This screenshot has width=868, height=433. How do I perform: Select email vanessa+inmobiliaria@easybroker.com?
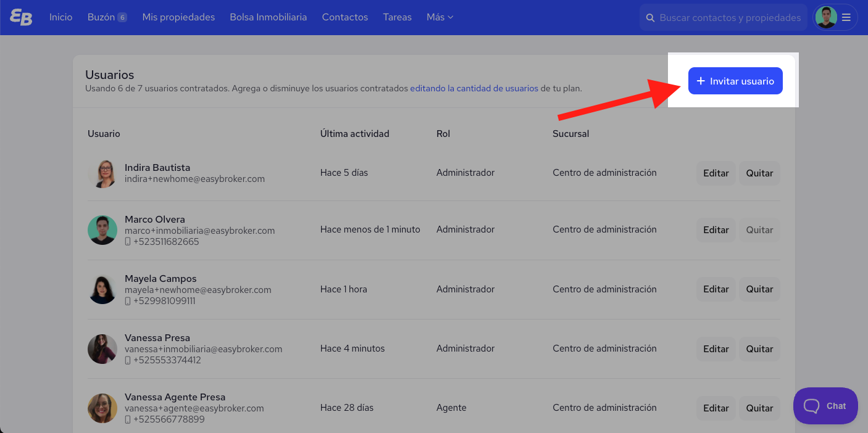click(x=203, y=349)
